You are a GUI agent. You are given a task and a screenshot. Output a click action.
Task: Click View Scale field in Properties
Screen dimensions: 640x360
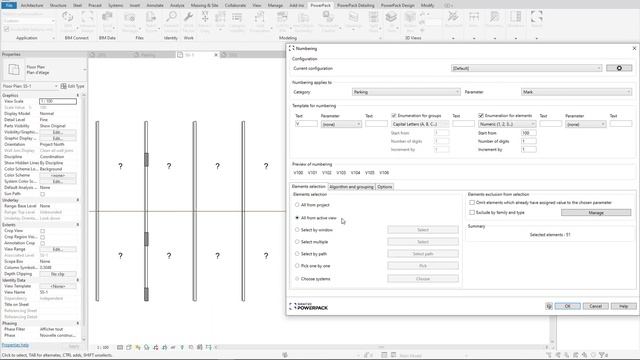pyautogui.click(x=58, y=101)
